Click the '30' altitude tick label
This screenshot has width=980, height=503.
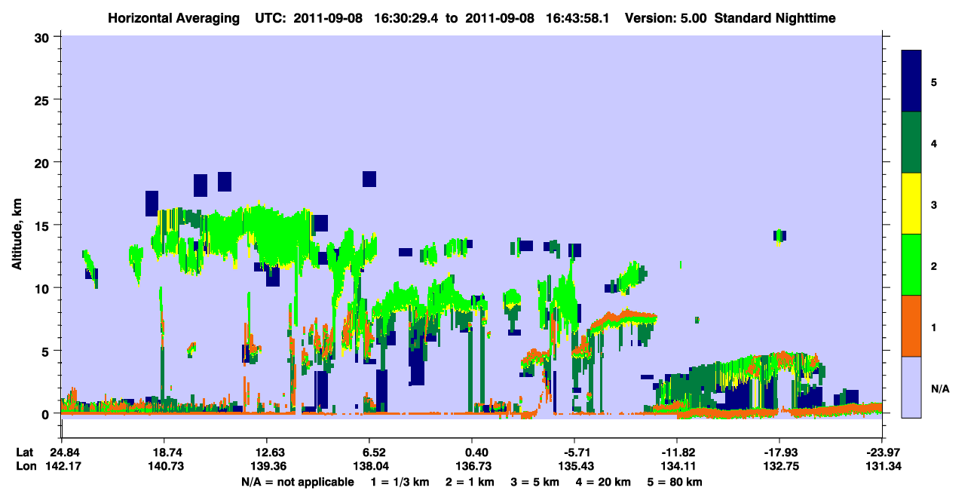pyautogui.click(x=44, y=37)
